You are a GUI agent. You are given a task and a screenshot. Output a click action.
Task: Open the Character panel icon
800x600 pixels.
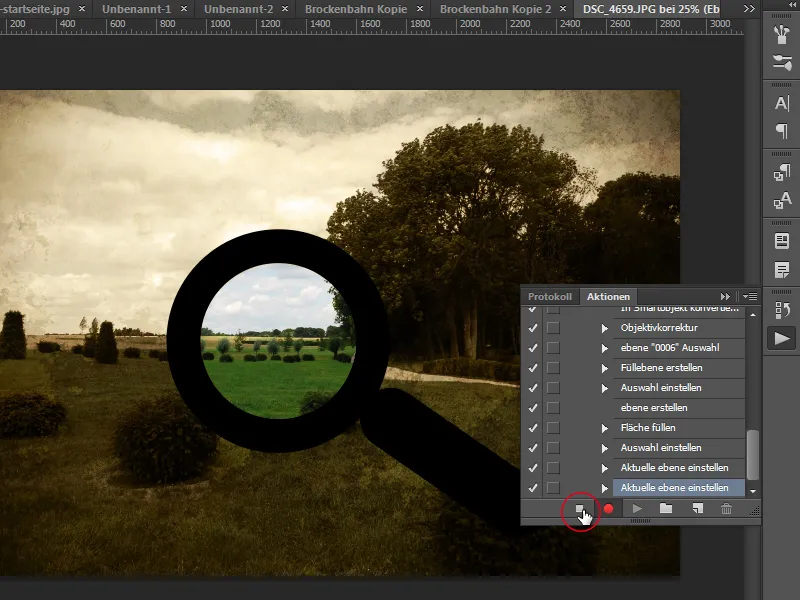click(x=782, y=103)
